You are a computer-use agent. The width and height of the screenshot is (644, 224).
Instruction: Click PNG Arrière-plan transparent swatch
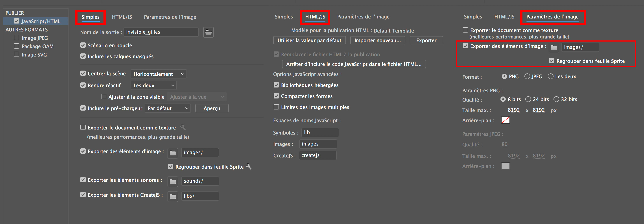[x=506, y=120]
